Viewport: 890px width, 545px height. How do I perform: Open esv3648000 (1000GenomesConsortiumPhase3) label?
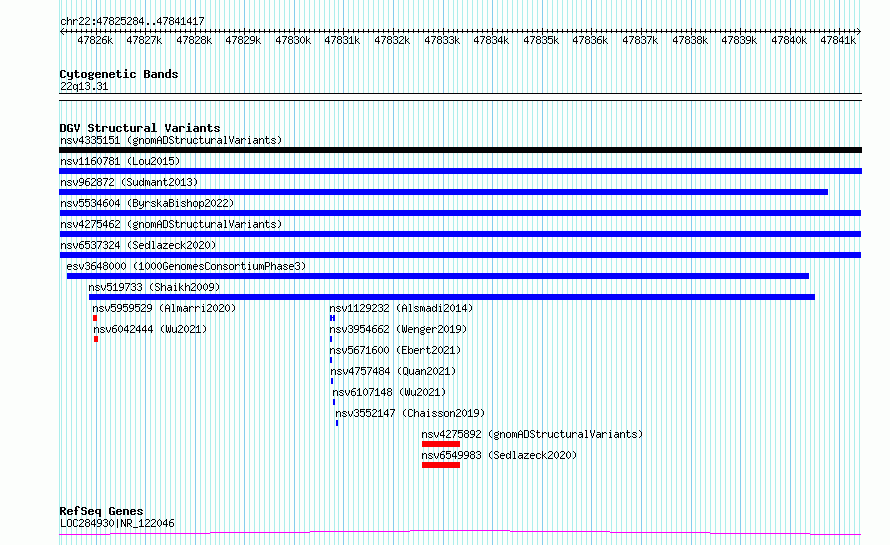(x=186, y=266)
